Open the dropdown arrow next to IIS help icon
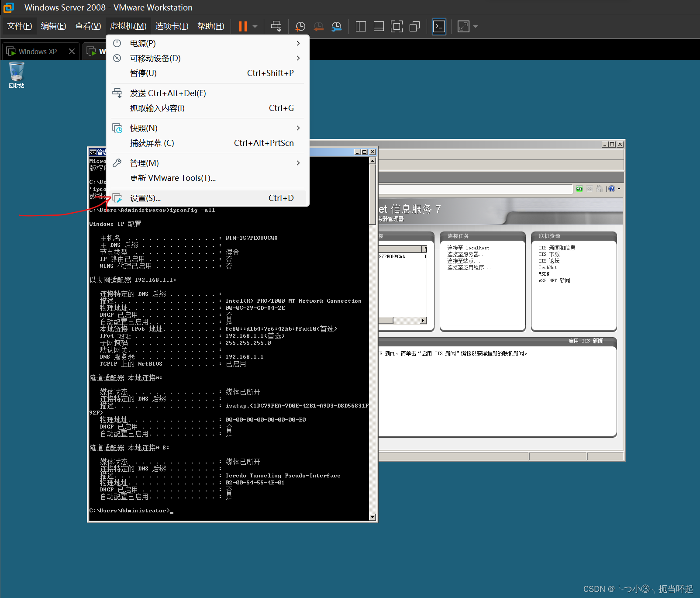 click(x=619, y=189)
